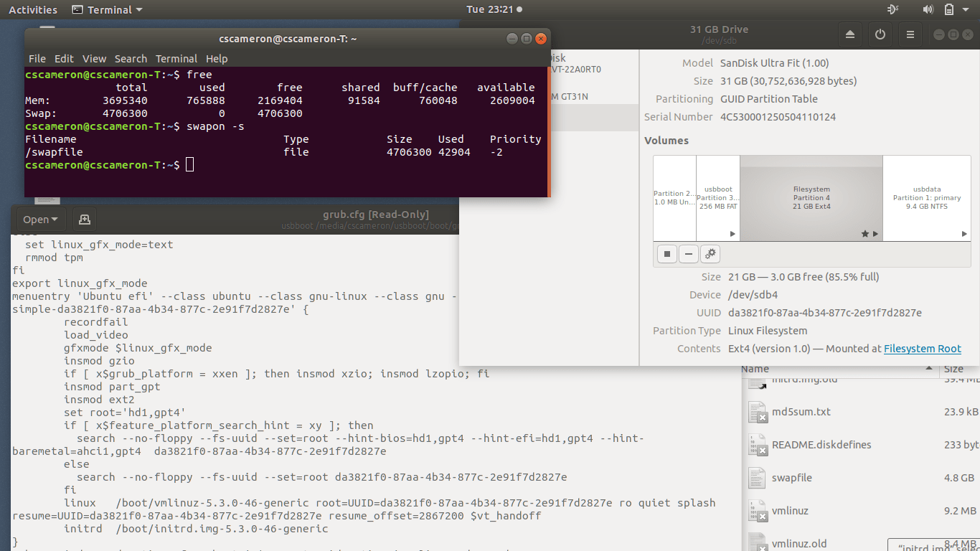Open the Terminal app menu in the top bar
This screenshot has height=551, width=980.
(x=108, y=9)
